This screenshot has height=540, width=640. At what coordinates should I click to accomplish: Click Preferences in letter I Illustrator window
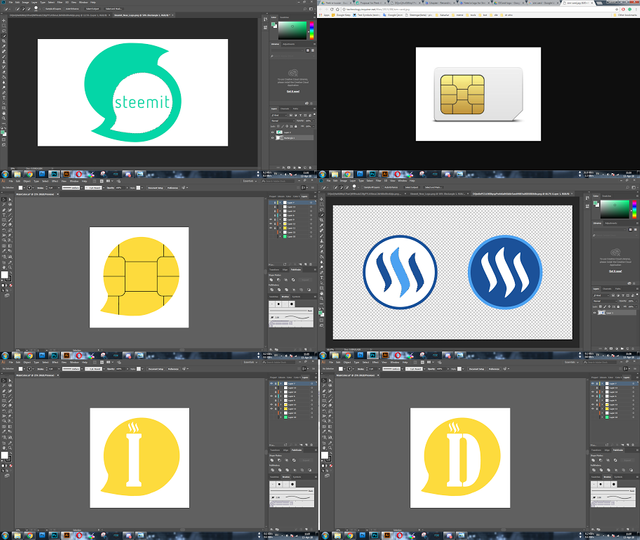point(173,369)
